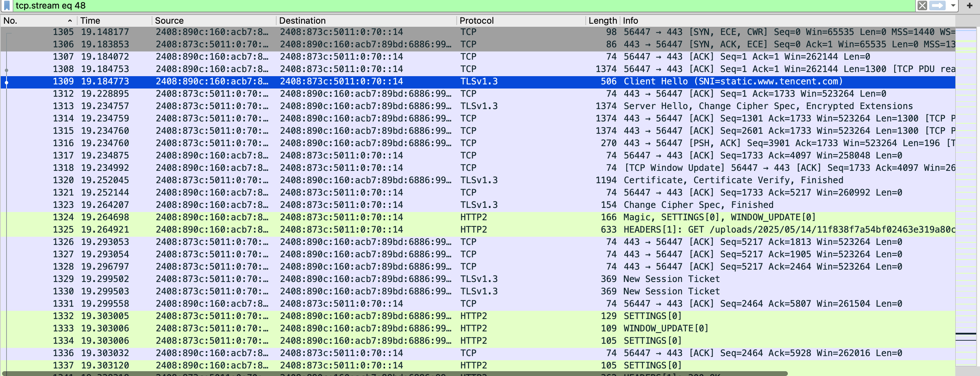This screenshot has width=980, height=376.
Task: Sort by the Destination column header
Action: pos(366,21)
